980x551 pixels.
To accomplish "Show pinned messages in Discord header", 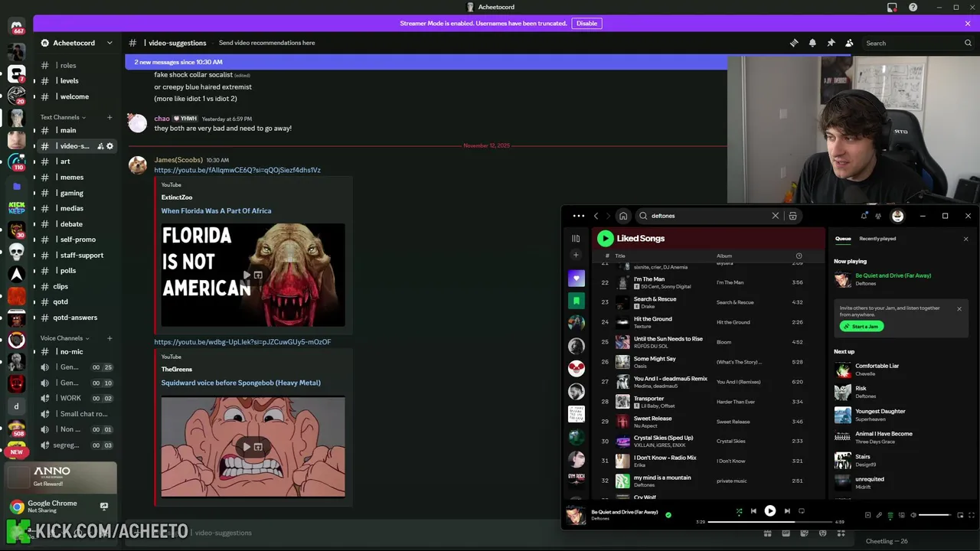I will point(831,43).
